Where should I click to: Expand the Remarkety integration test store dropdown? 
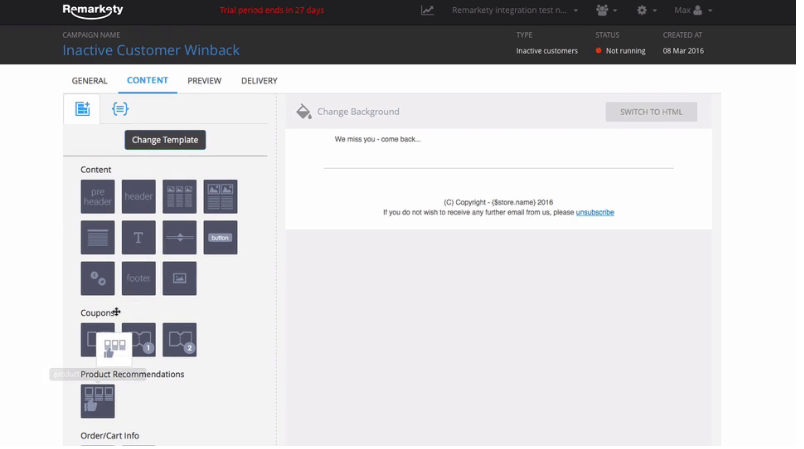pos(515,10)
